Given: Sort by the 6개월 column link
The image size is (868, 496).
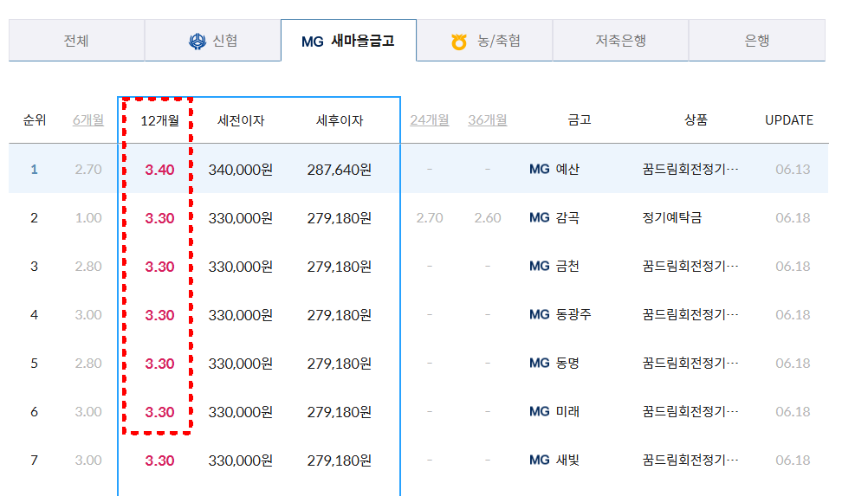Looking at the screenshot, I should point(88,120).
